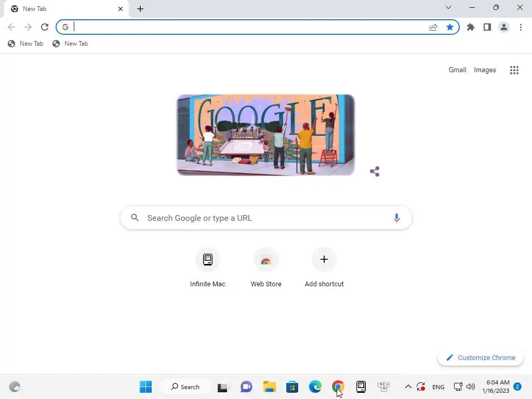
Task: Open a new tab with plus button
Action: click(140, 9)
